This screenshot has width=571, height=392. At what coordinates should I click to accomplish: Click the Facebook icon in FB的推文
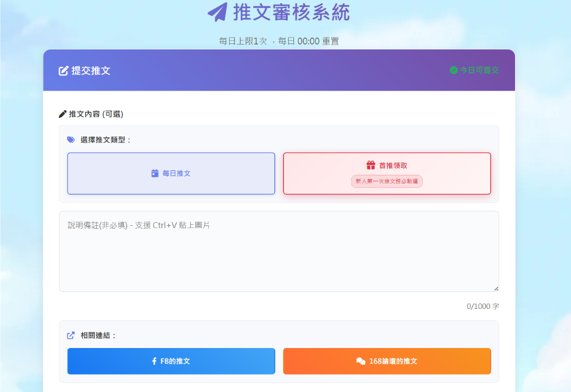point(154,361)
